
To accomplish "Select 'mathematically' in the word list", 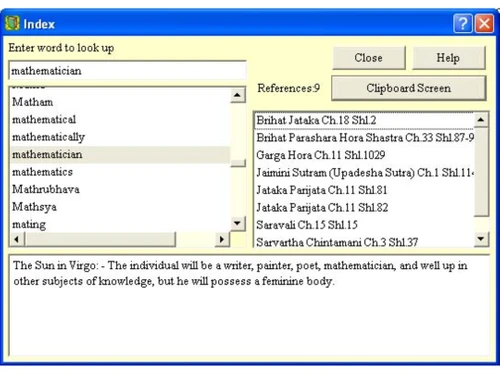I will (x=120, y=137).
